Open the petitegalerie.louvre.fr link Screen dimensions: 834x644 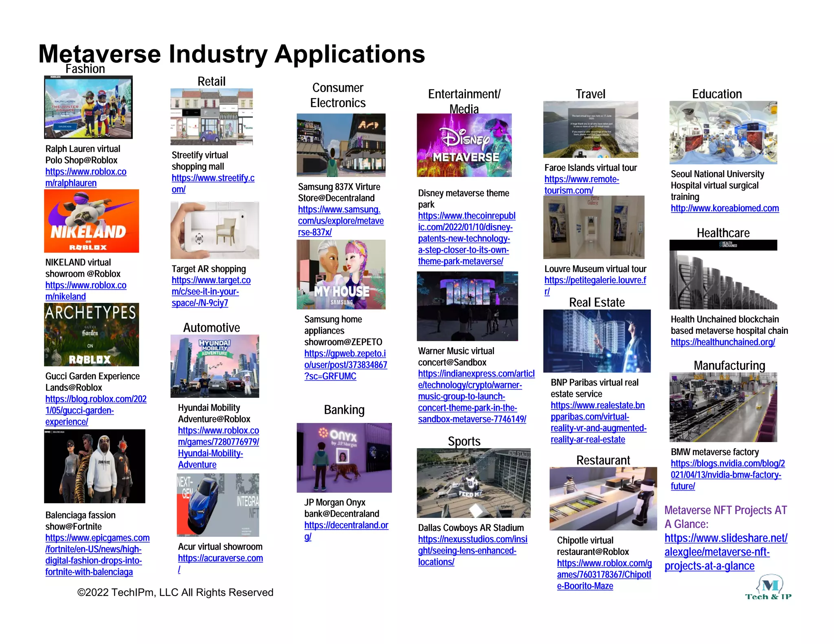pyautogui.click(x=595, y=286)
